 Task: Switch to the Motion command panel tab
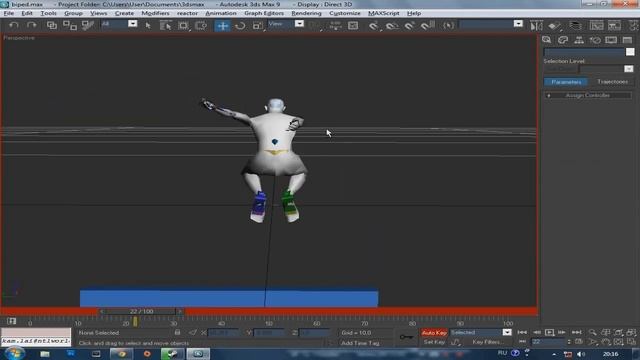595,40
